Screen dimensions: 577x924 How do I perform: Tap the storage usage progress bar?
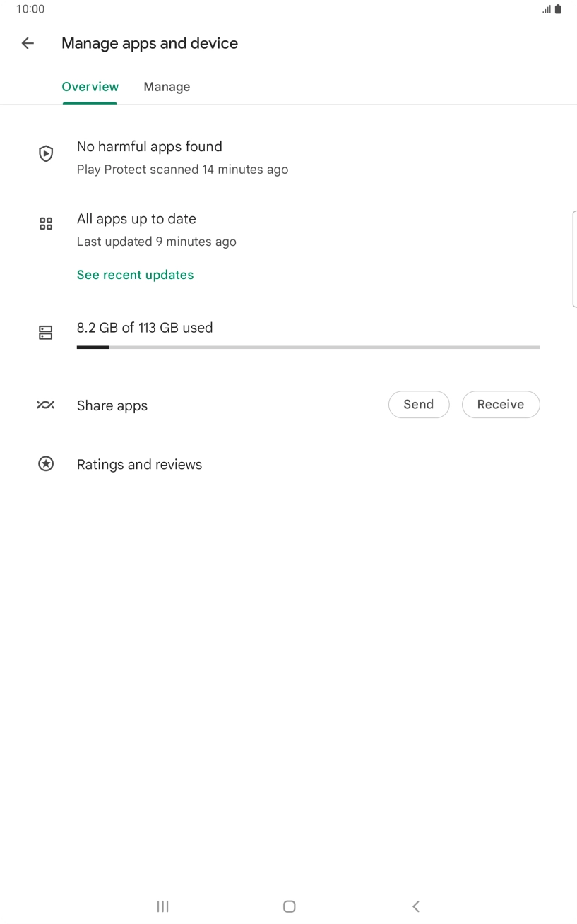308,348
